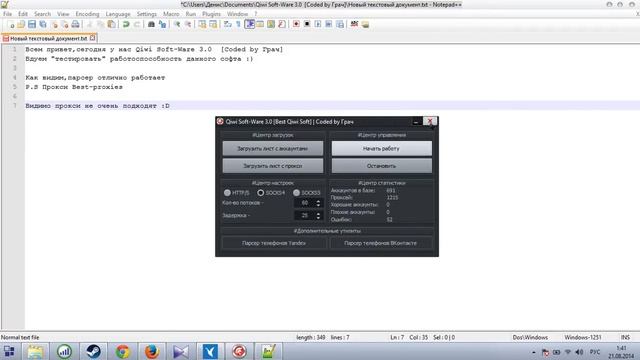The image size is (640, 360).
Task: Toggle the Word Wrap toolbar icon
Action: [x=227, y=24]
